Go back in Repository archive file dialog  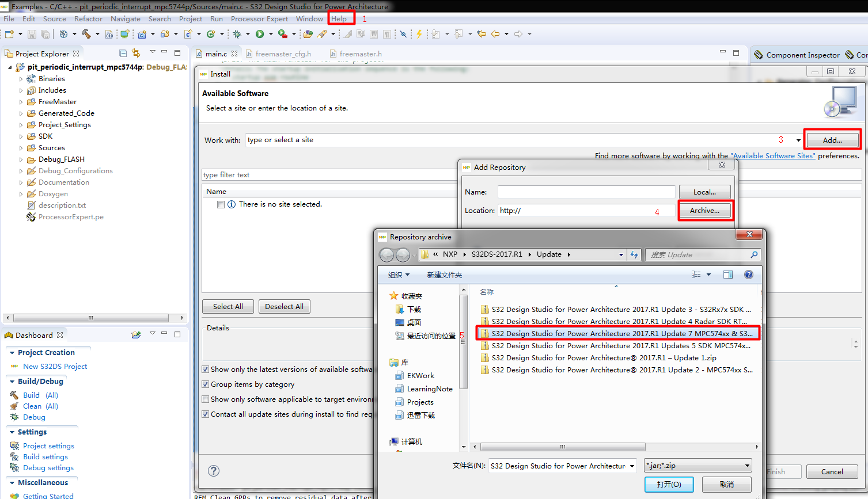coord(386,254)
